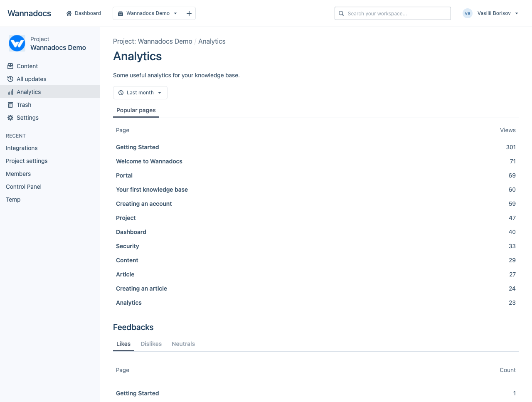Switch to the Neutrals tab
This screenshot has height=402, width=532.
(183, 344)
